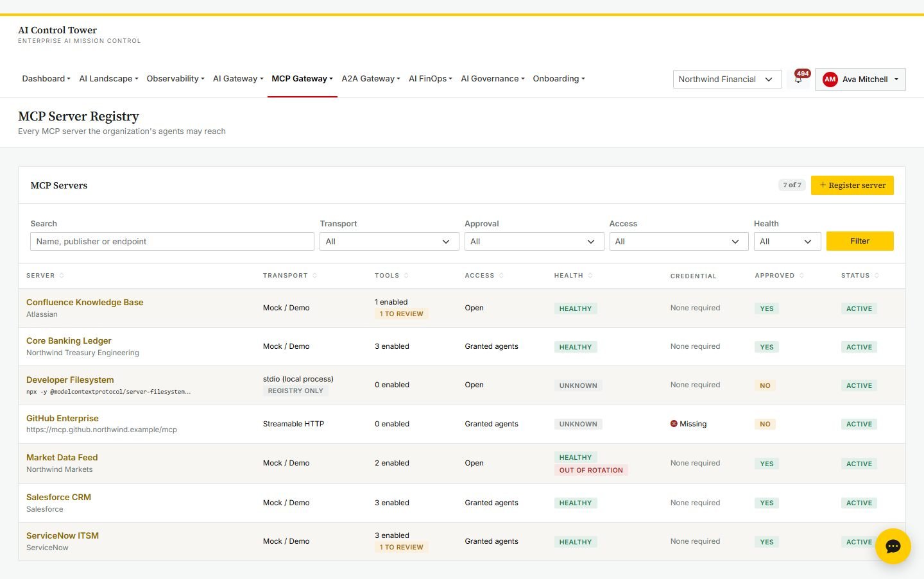Focus the server search input field

pyautogui.click(x=172, y=242)
